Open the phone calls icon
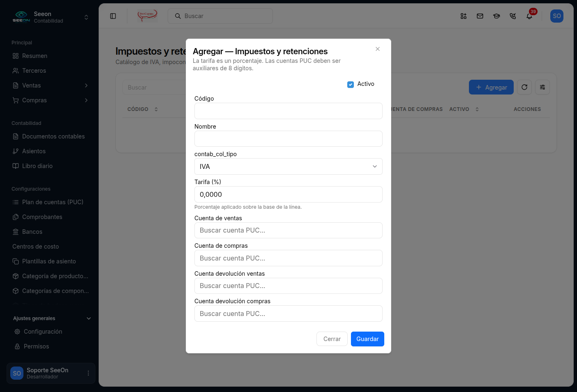The width and height of the screenshot is (577, 392). [x=513, y=16]
